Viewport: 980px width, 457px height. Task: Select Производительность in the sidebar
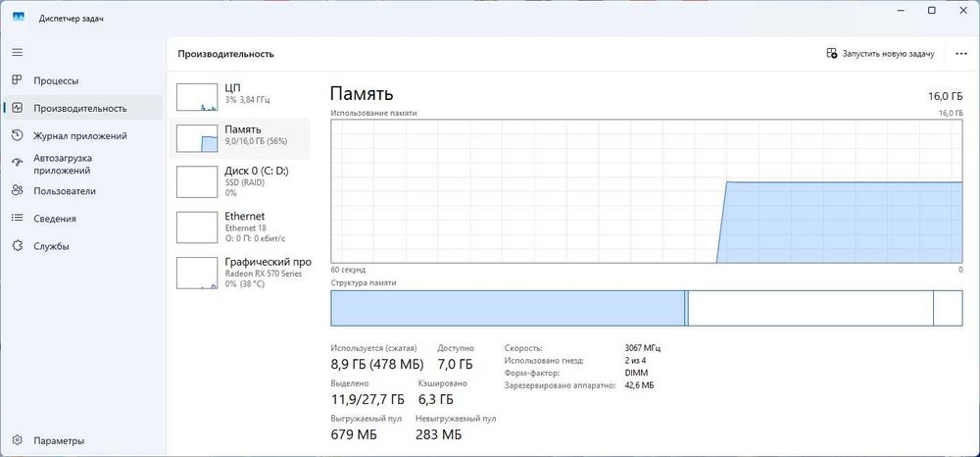tap(82, 108)
